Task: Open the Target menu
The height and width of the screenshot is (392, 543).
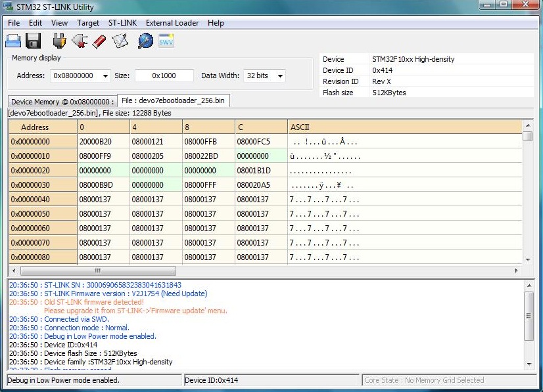Action: [x=88, y=23]
